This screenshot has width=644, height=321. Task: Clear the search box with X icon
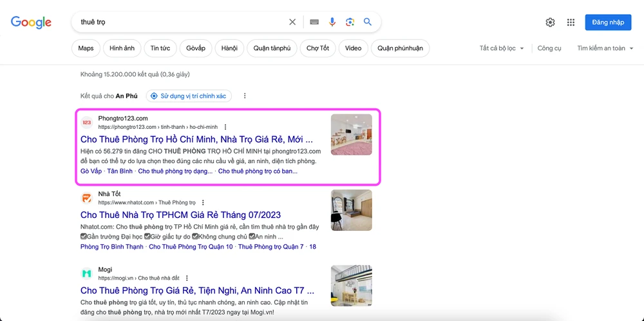[x=292, y=22]
